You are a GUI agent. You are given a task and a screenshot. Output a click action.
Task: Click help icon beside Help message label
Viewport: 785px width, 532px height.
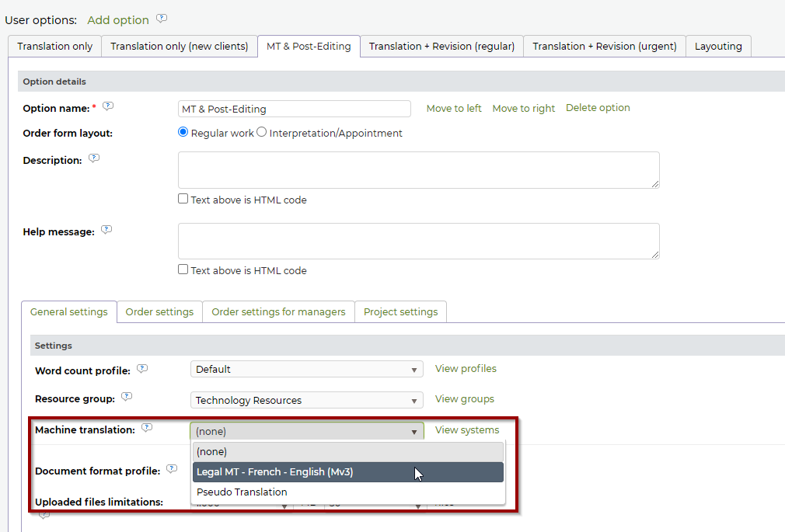(x=106, y=230)
